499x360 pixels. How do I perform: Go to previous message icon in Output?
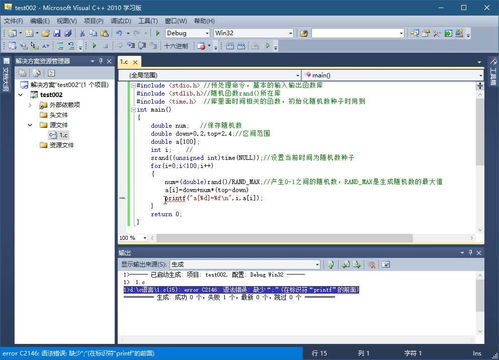[346, 265]
